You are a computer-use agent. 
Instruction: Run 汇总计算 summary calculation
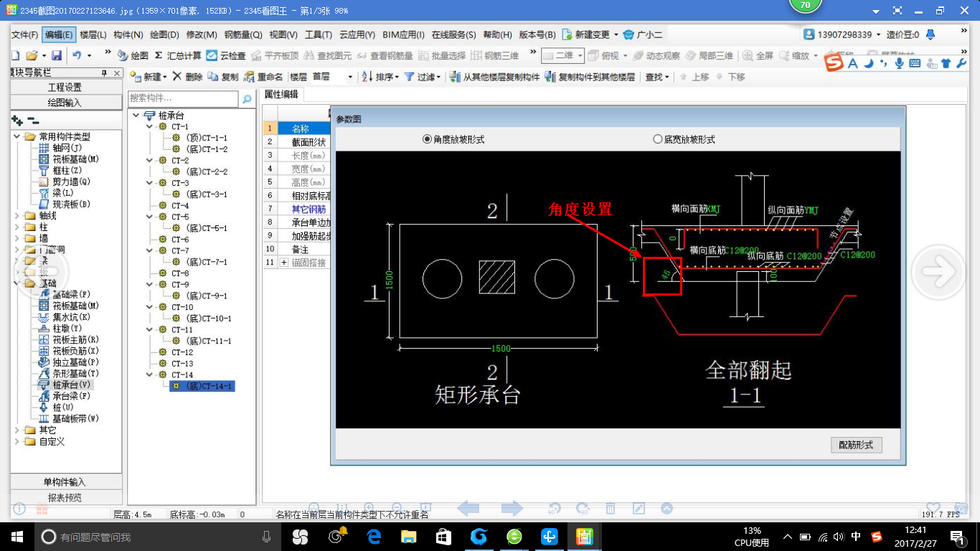point(178,55)
